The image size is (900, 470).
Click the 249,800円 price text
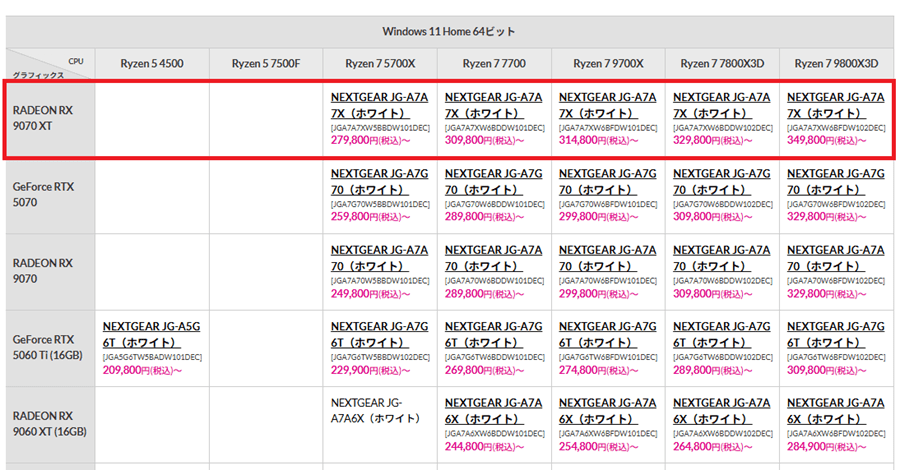pos(370,294)
